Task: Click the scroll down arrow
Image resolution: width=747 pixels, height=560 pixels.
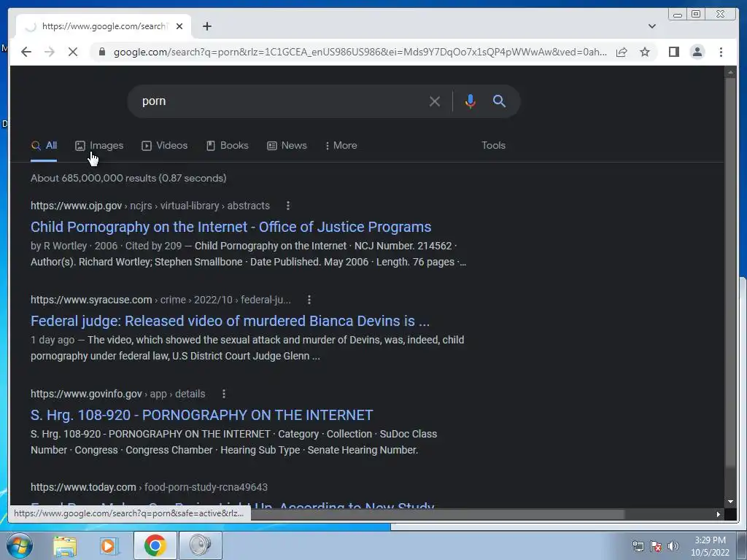Action: (729, 502)
